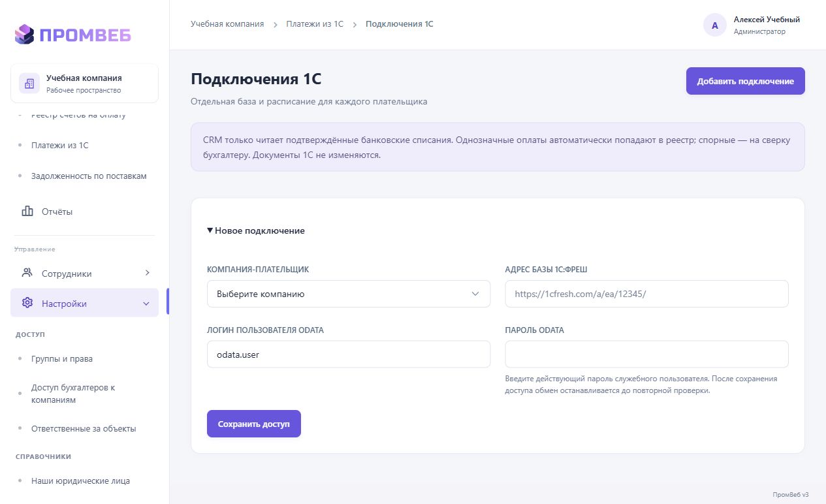The width and height of the screenshot is (826, 504).
Task: Focus the Пароль OData field
Action: 647,354
